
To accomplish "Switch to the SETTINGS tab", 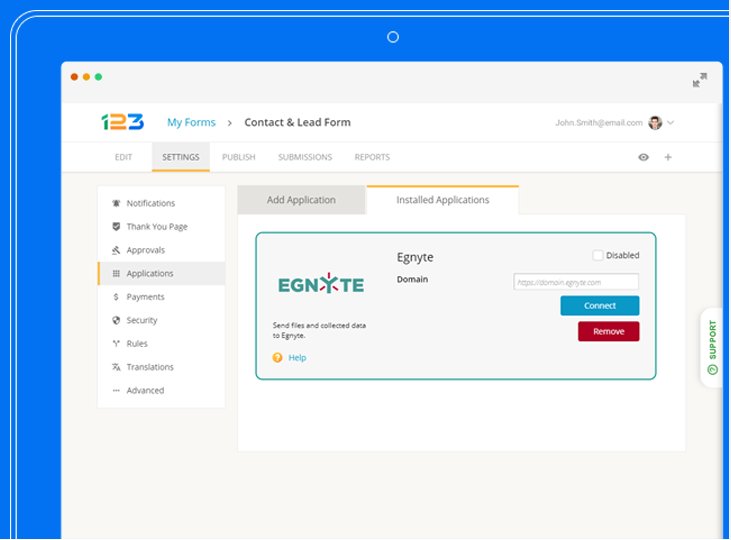I will coord(181,157).
